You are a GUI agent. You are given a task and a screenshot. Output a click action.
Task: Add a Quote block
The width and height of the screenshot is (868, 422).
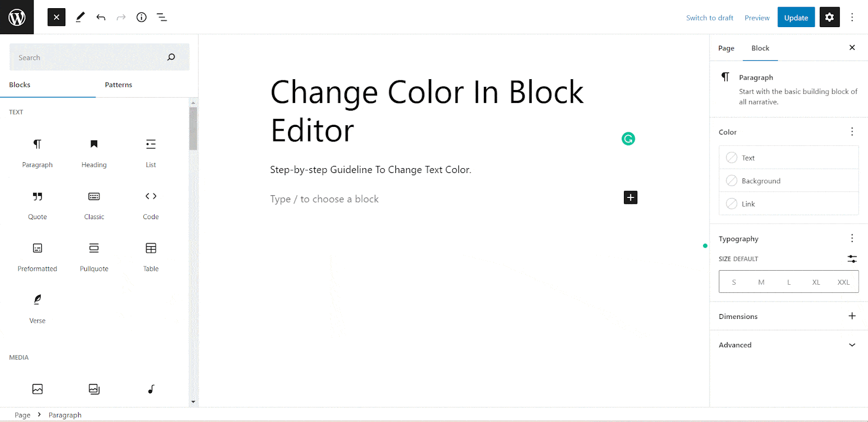point(37,205)
